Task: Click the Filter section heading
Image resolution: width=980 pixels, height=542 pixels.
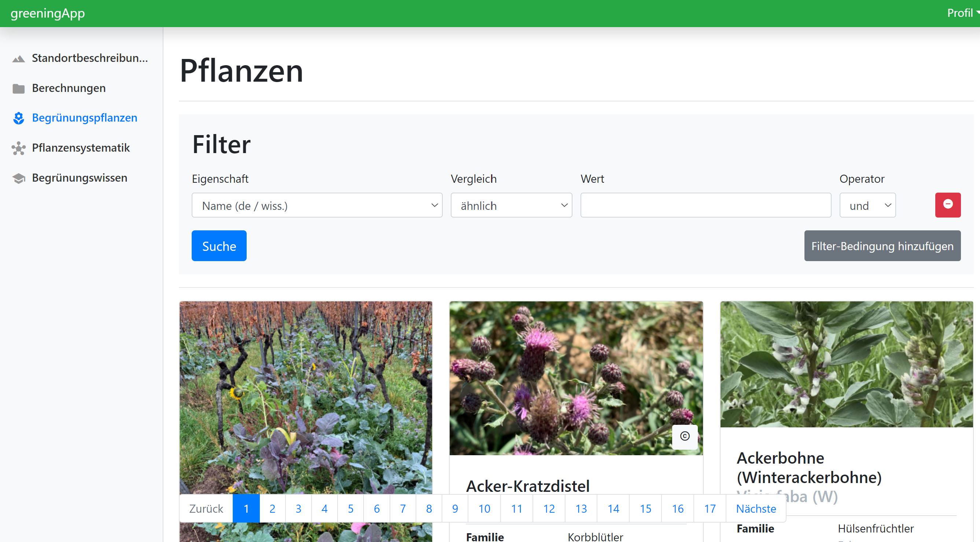Action: (x=221, y=144)
